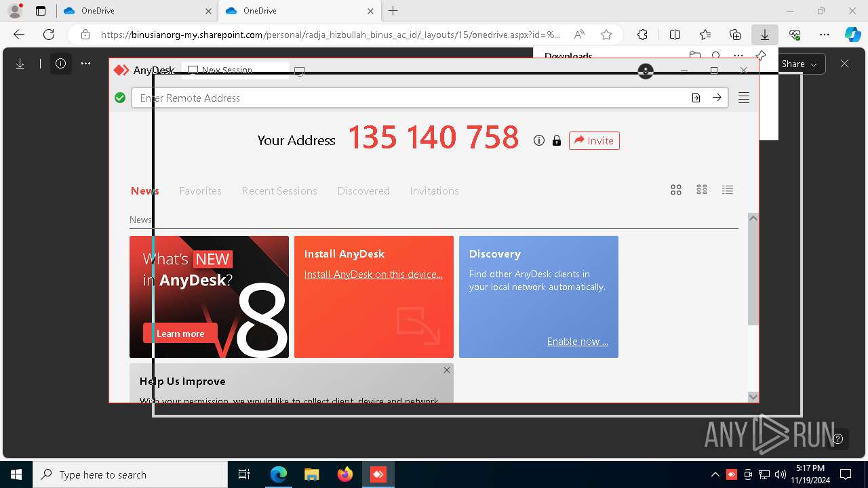Click the OneDrive preview download icon
Screen dimensions: 868x488
point(20,64)
